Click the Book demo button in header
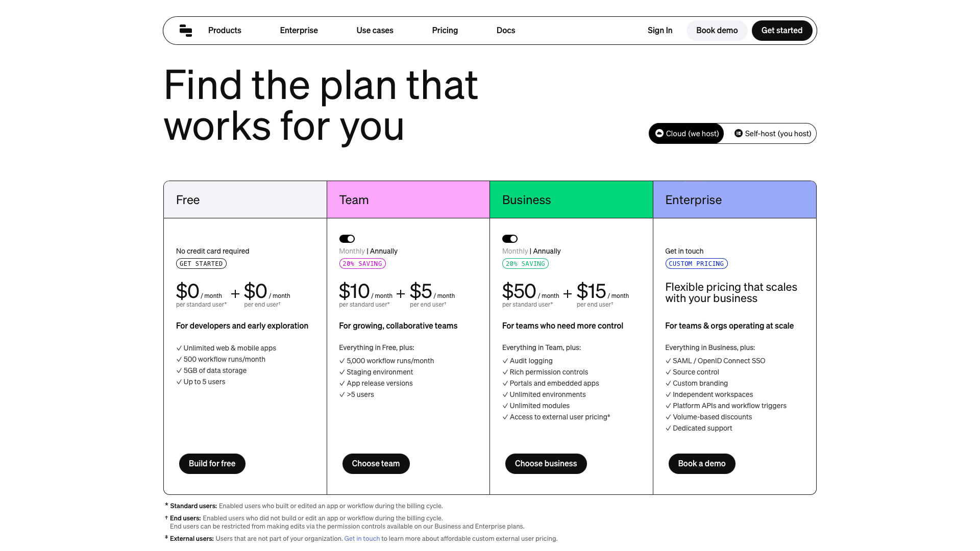The width and height of the screenshot is (980, 551). point(717,31)
